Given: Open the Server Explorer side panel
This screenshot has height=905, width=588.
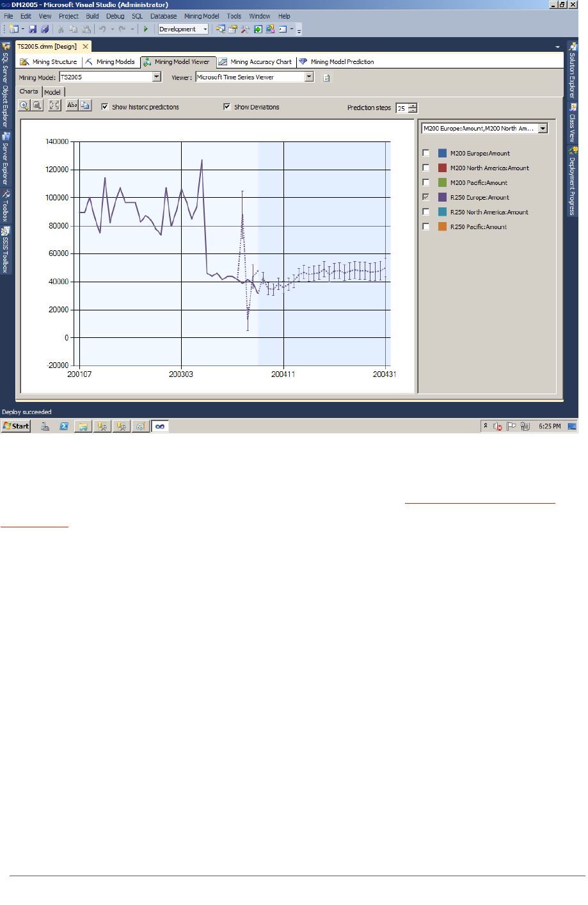Looking at the screenshot, I should 5,158.
